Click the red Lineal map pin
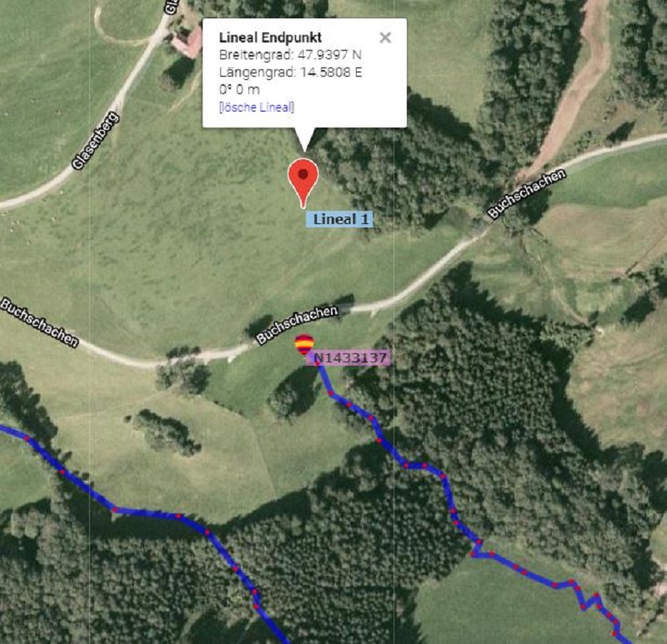The width and height of the screenshot is (667, 644). [303, 182]
